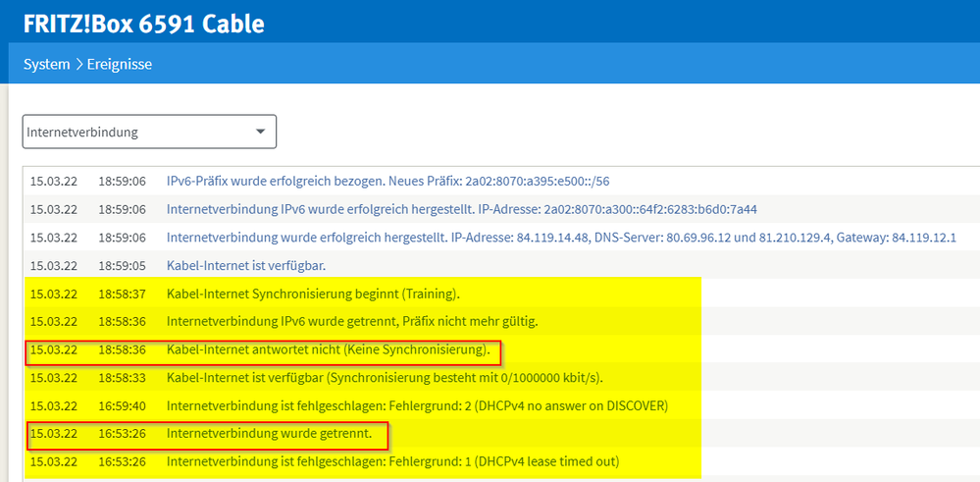Select Kabel-Internet Synchronisierung beginnt (Training) entry

(x=502, y=294)
